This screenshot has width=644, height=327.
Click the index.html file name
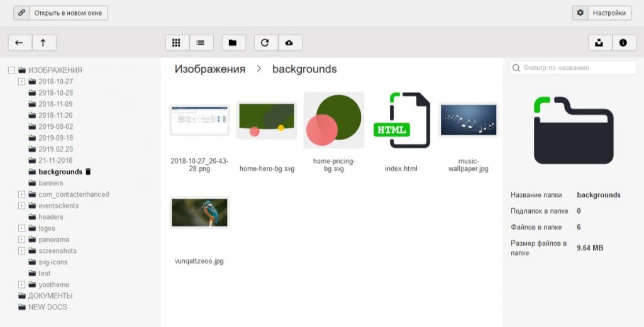tap(401, 169)
